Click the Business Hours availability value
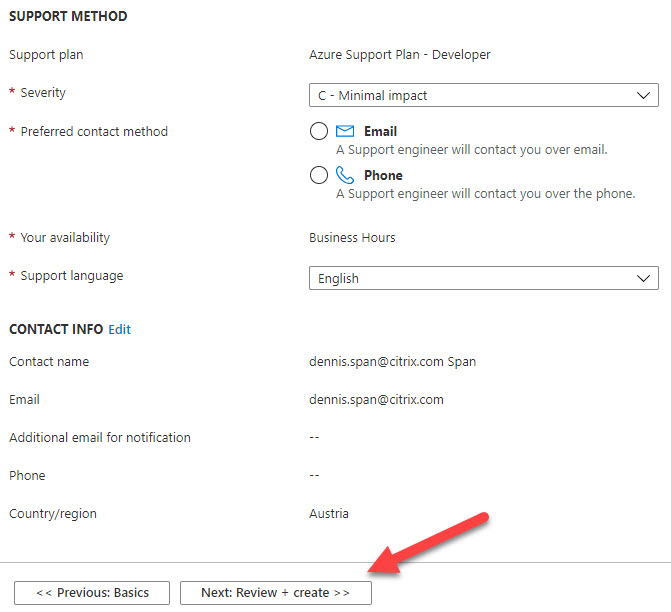 coord(352,238)
